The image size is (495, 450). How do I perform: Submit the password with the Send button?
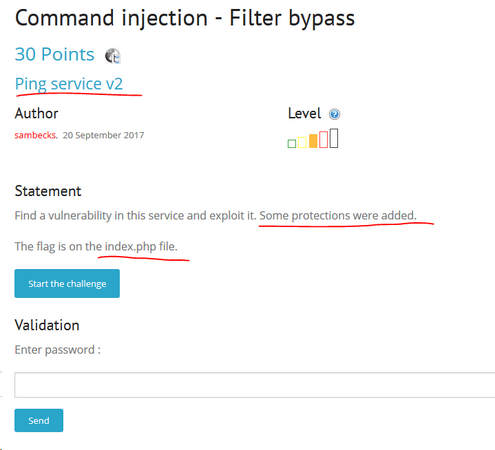pos(39,420)
